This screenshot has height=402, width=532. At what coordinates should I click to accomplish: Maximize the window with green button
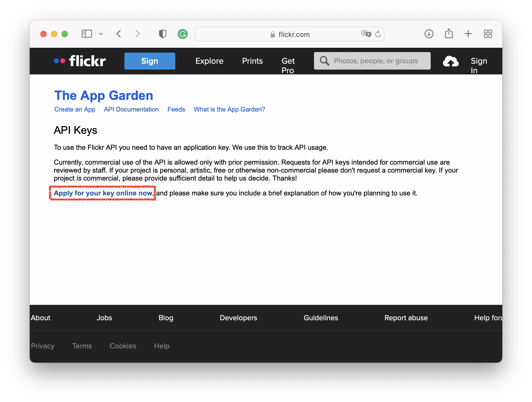click(65, 34)
